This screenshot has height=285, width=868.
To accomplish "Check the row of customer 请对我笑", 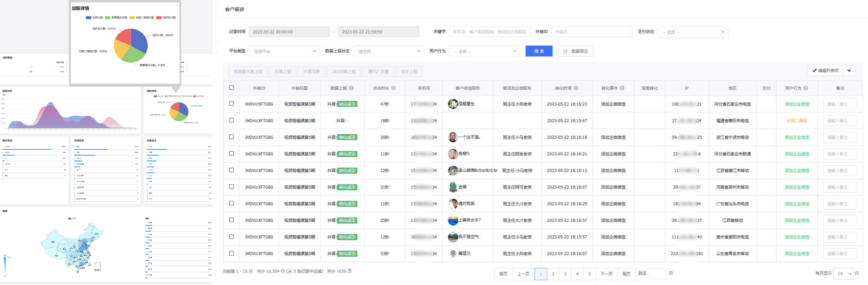I will [x=231, y=203].
